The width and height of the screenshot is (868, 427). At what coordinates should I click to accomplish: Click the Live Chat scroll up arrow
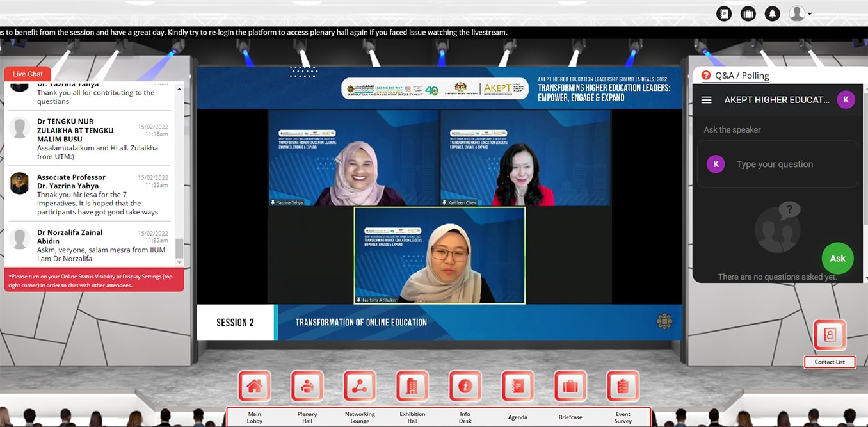click(179, 88)
